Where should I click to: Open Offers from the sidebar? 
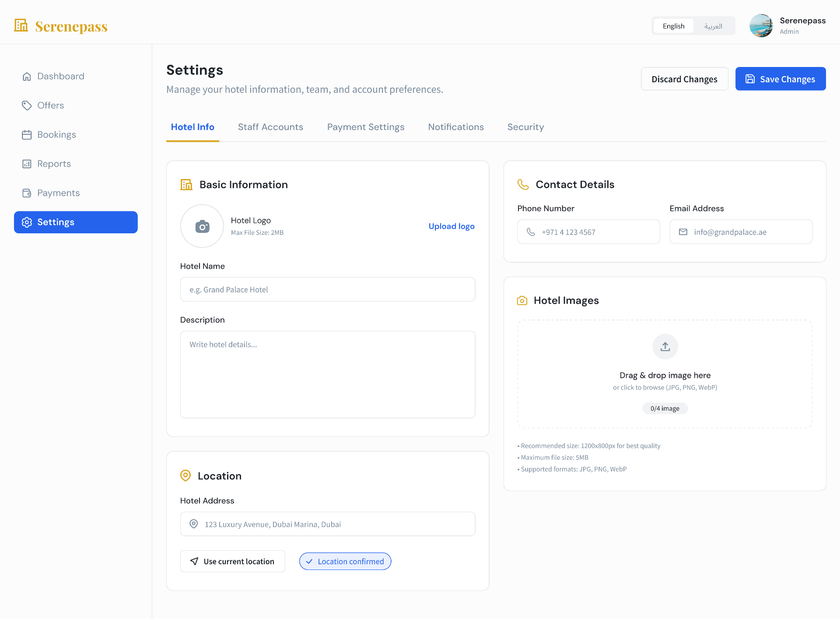[76, 106]
